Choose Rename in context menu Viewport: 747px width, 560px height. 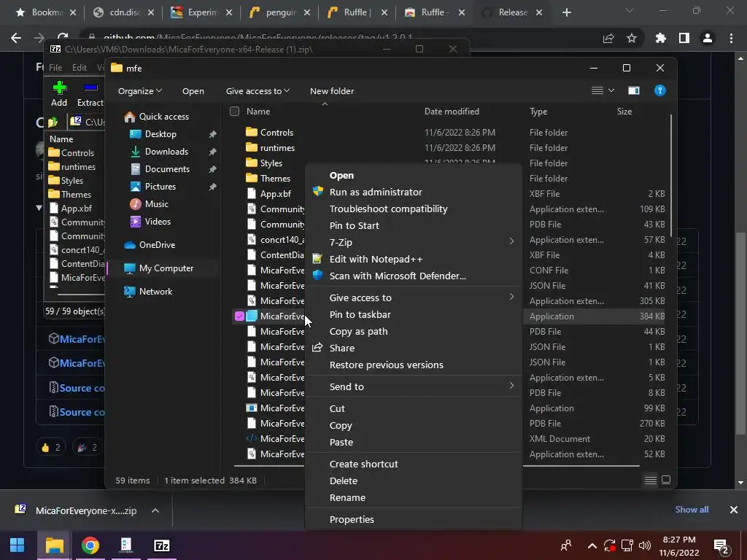413,497
